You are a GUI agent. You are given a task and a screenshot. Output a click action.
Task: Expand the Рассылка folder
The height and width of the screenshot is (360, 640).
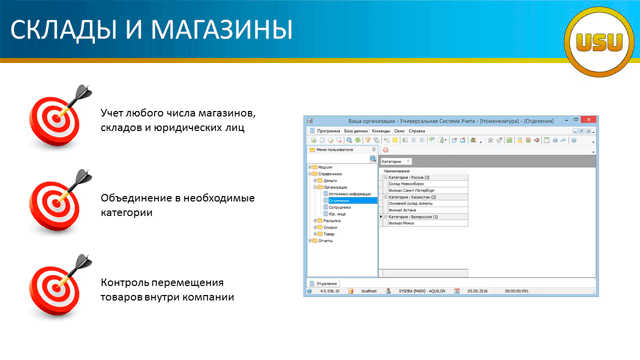[x=315, y=220]
